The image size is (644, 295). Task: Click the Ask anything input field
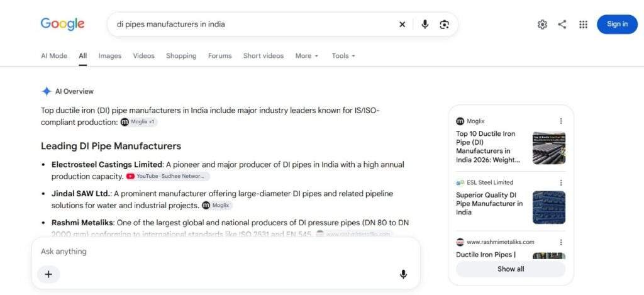pyautogui.click(x=226, y=252)
